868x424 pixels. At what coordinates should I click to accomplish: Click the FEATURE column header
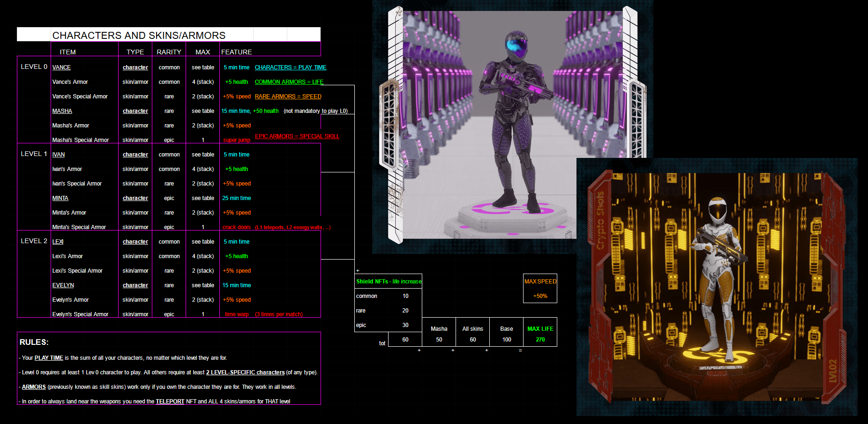pos(236,52)
